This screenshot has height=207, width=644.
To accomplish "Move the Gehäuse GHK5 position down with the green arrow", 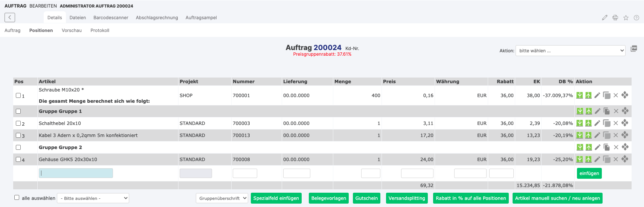I will coord(580,159).
